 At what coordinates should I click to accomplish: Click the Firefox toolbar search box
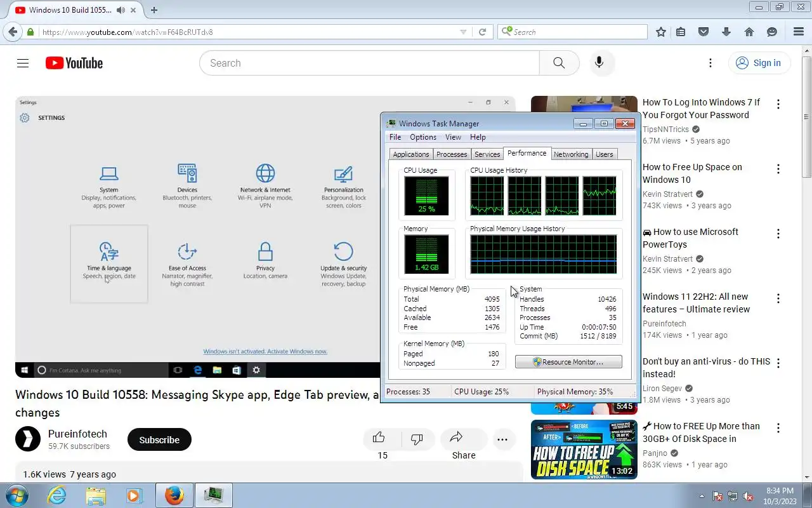[x=572, y=32]
